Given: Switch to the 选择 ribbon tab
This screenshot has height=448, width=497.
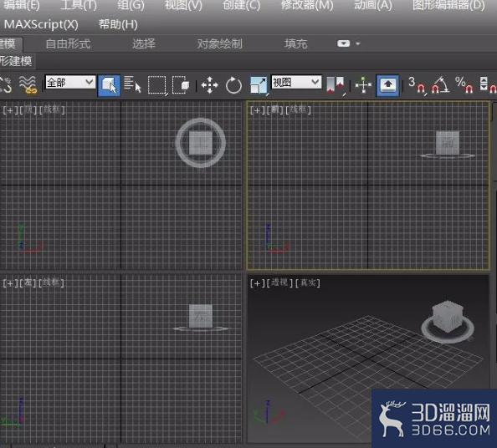Looking at the screenshot, I should pyautogui.click(x=144, y=43).
